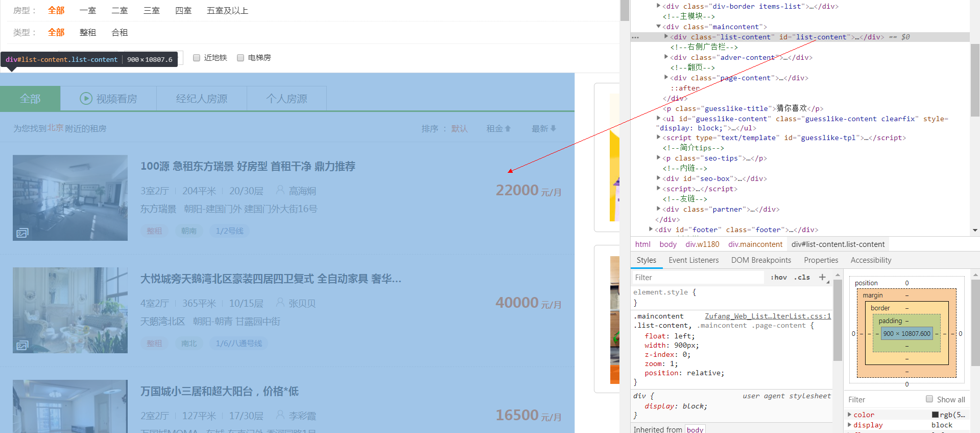This screenshot has height=433, width=980.
Task: Filter room type by 四室
Action: [x=183, y=11]
